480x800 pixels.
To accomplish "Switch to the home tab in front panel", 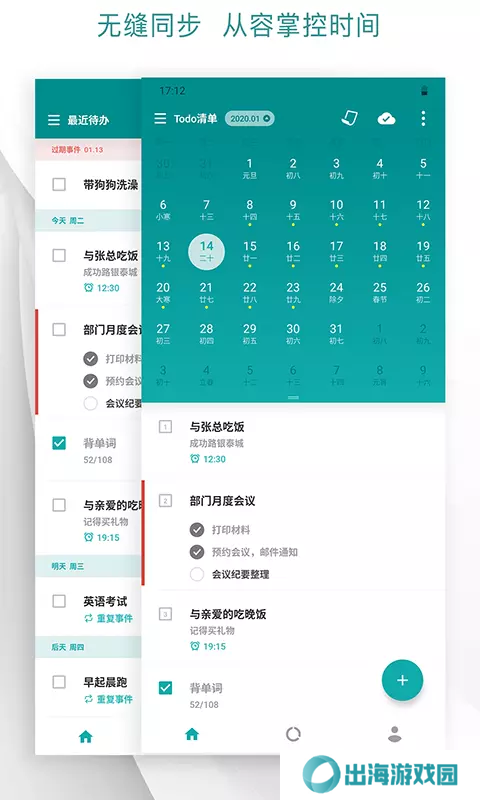I will pyautogui.click(x=192, y=734).
